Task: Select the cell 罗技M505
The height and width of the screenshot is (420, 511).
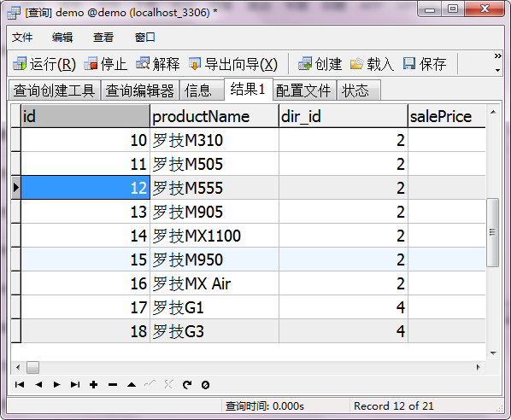Action: (214, 164)
